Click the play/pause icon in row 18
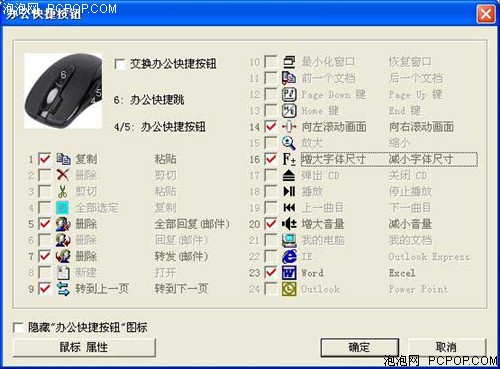This screenshot has width=500, height=369. [289, 191]
